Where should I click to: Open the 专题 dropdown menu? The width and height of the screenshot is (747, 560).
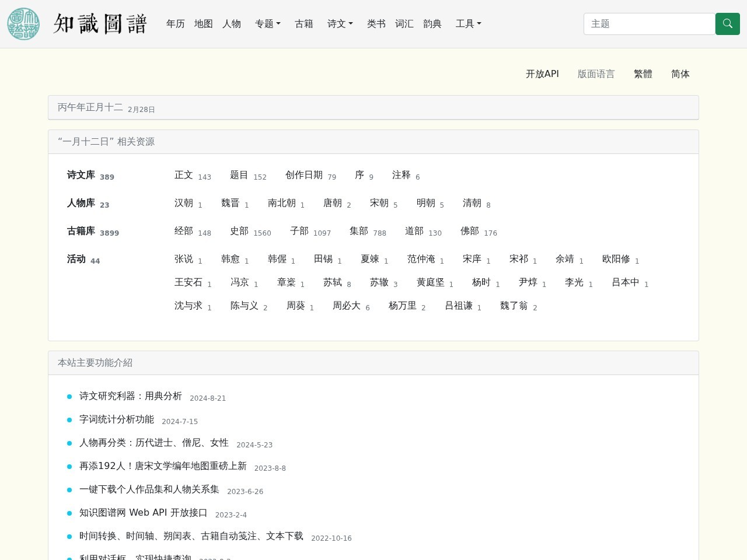point(267,24)
